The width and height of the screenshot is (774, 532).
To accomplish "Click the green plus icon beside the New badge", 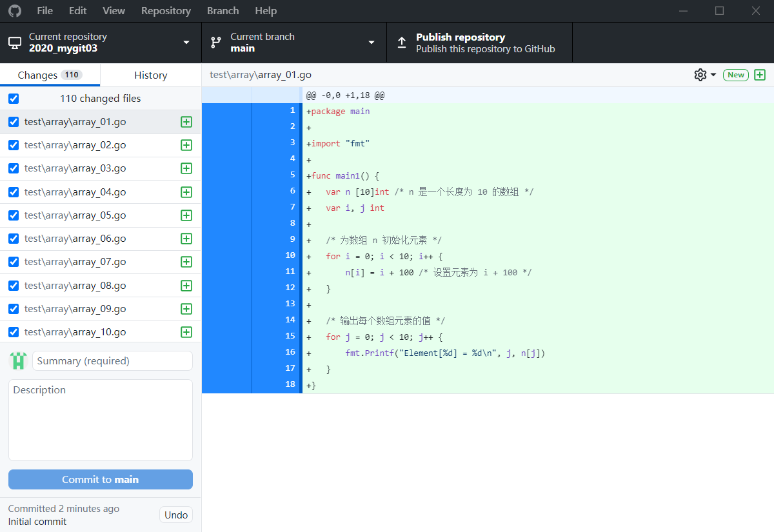I will pos(760,75).
